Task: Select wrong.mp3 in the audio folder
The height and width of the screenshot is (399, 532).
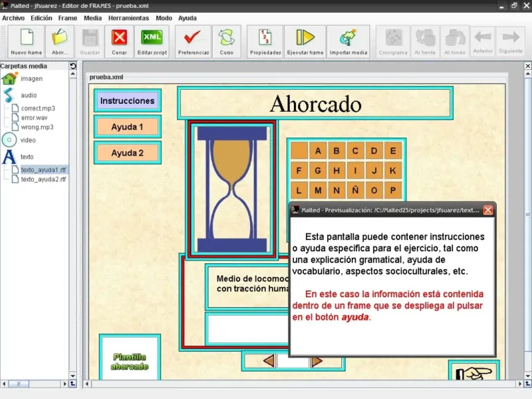Action: (33, 127)
